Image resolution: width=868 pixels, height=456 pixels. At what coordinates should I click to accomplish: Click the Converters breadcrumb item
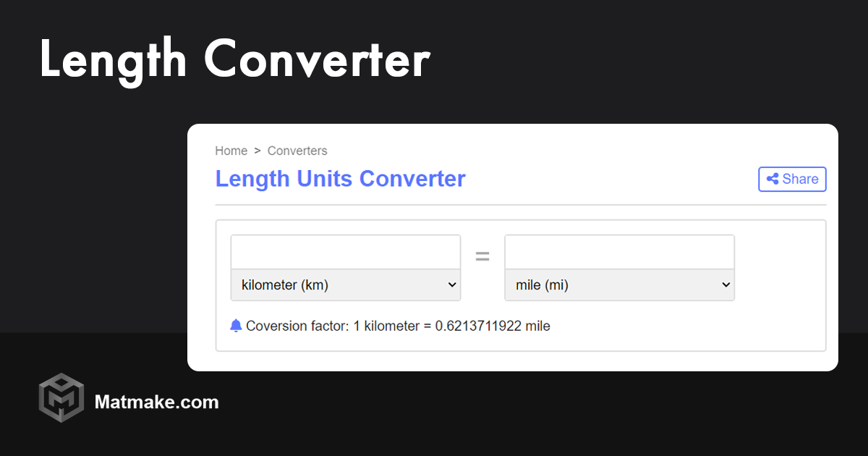(297, 151)
